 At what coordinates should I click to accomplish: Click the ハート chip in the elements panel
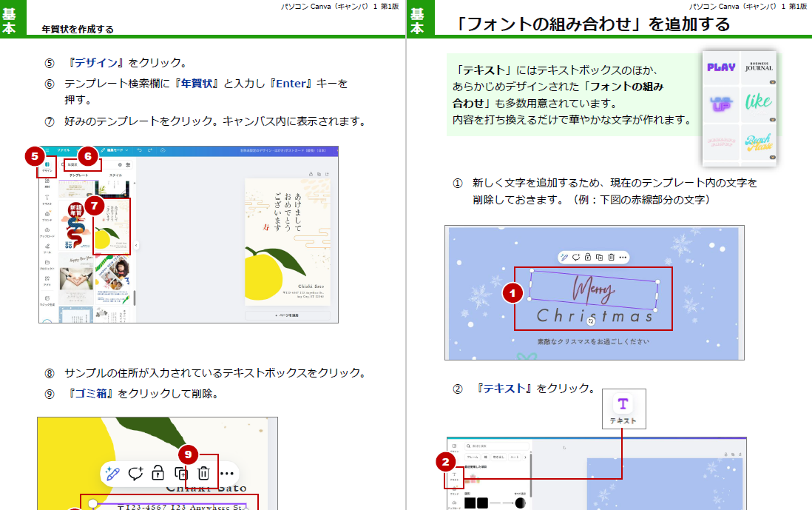pyautogui.click(x=514, y=457)
